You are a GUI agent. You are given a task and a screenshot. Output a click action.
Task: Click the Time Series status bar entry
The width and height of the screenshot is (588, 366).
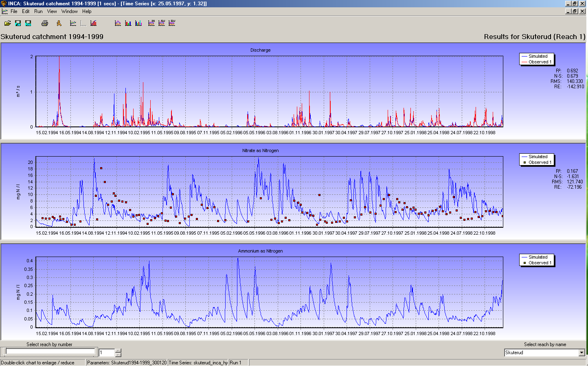(x=198, y=363)
